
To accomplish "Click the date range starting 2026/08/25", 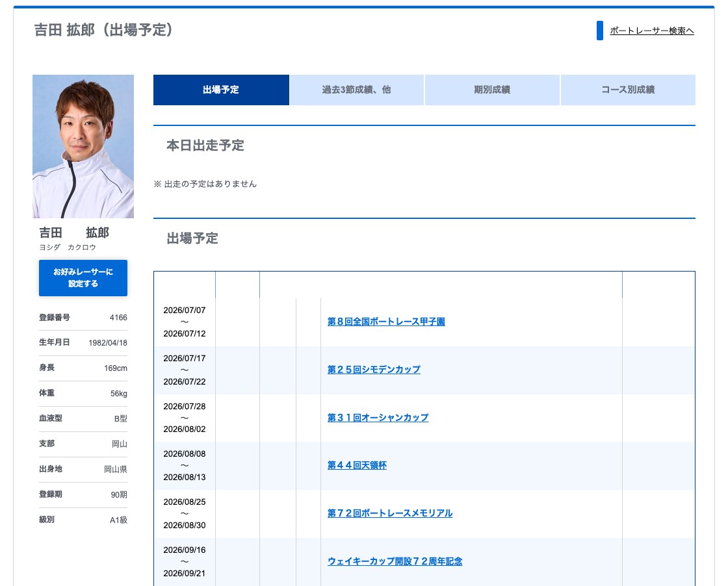I will pos(185,514).
